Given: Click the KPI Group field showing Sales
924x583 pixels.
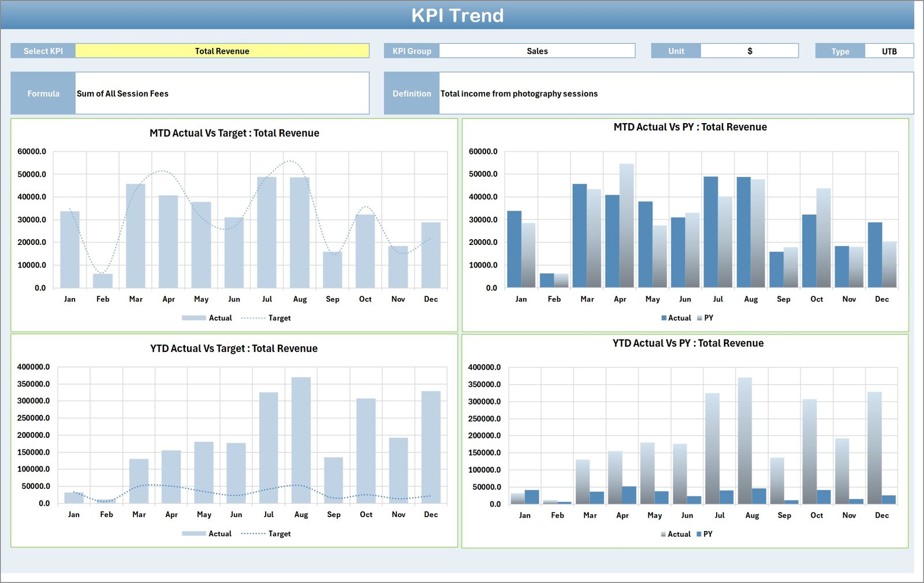Looking at the screenshot, I should pos(537,51).
